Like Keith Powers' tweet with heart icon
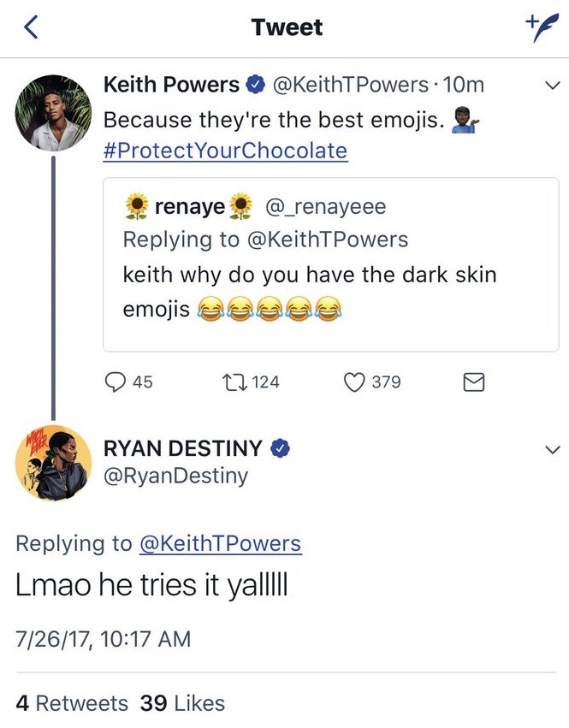 [354, 382]
